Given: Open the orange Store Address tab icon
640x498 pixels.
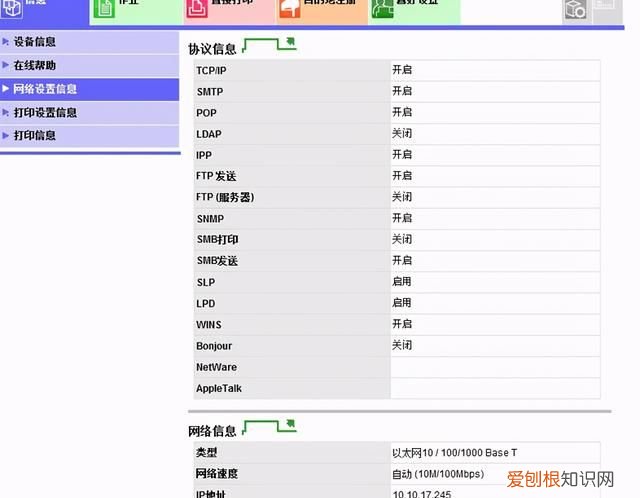Looking at the screenshot, I should (290, 8).
